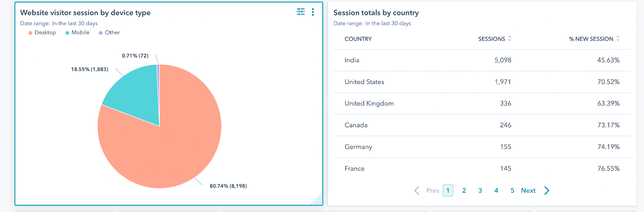The height and width of the screenshot is (212, 644).
Task: Toggle the Mobile legend series
Action: pos(77,33)
